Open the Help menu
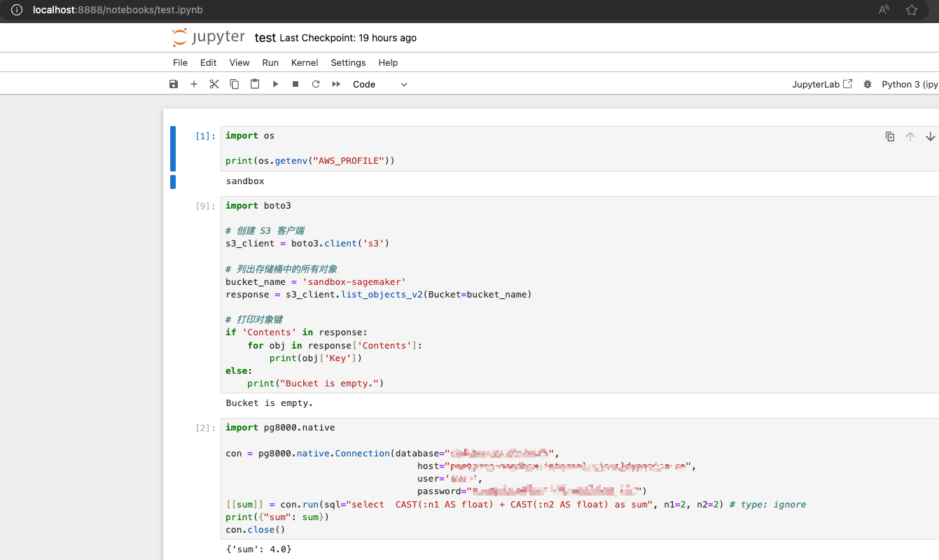Screen dimensions: 939x560 388,62
